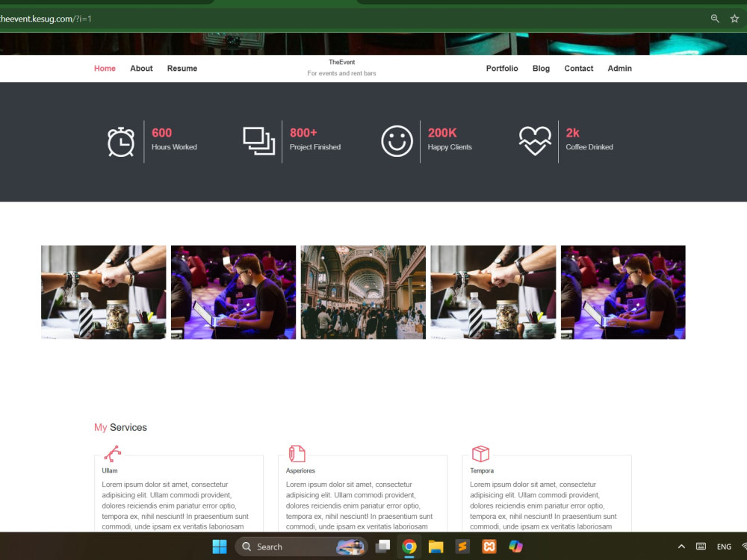
Task: Open the second fist bump gallery photo
Action: click(493, 293)
